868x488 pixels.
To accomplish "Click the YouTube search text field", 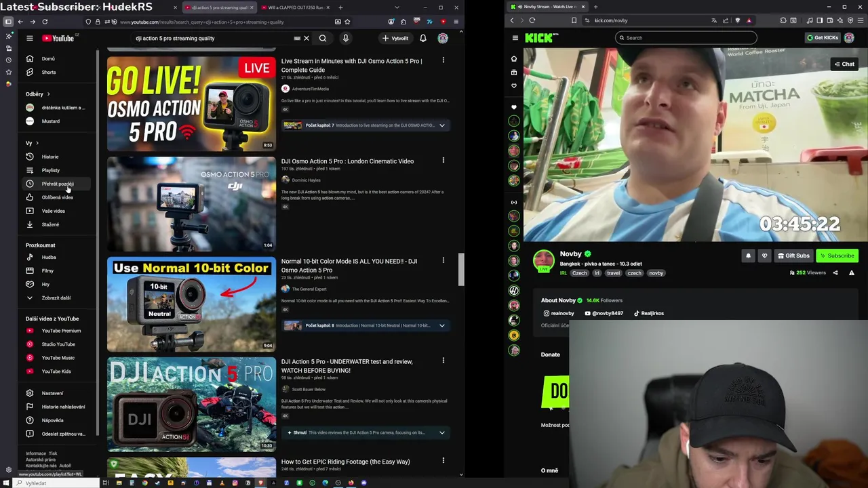I will click(214, 39).
